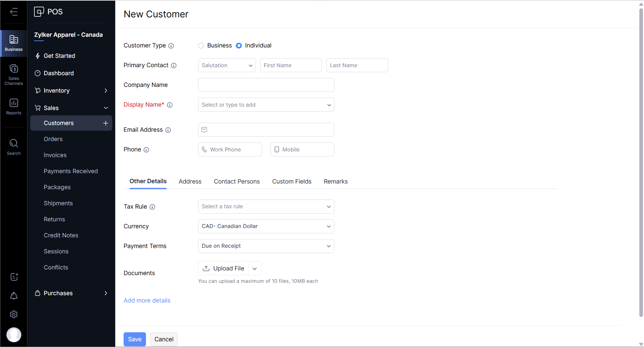Open the Reports module icon
The width and height of the screenshot is (644, 347).
(x=14, y=106)
